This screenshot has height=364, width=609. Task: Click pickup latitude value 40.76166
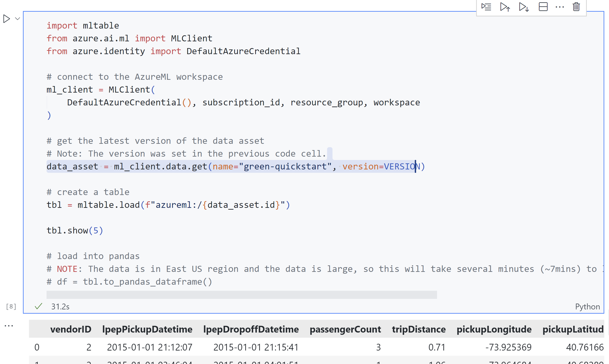tap(585, 347)
